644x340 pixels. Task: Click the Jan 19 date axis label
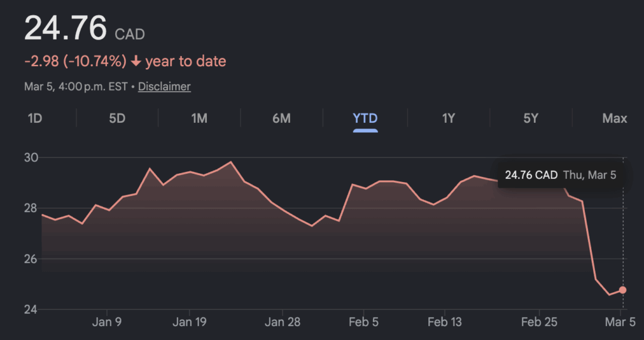[x=190, y=322]
